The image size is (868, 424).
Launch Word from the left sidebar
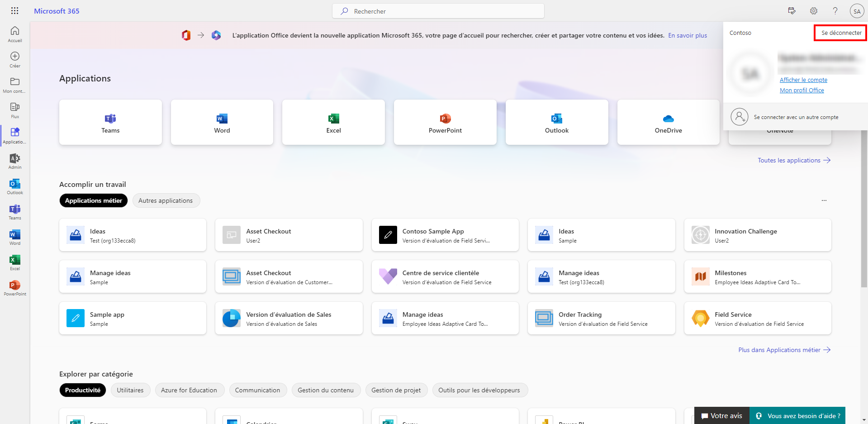point(15,237)
